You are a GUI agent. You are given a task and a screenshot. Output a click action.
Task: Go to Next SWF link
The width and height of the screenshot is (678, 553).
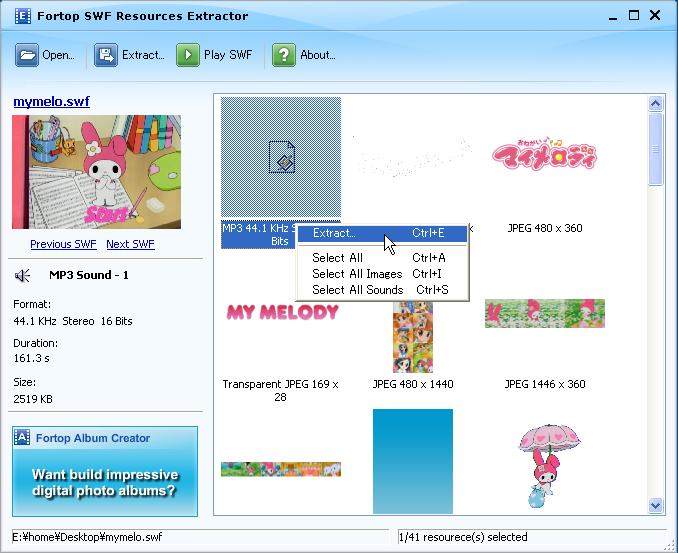pyautogui.click(x=130, y=244)
